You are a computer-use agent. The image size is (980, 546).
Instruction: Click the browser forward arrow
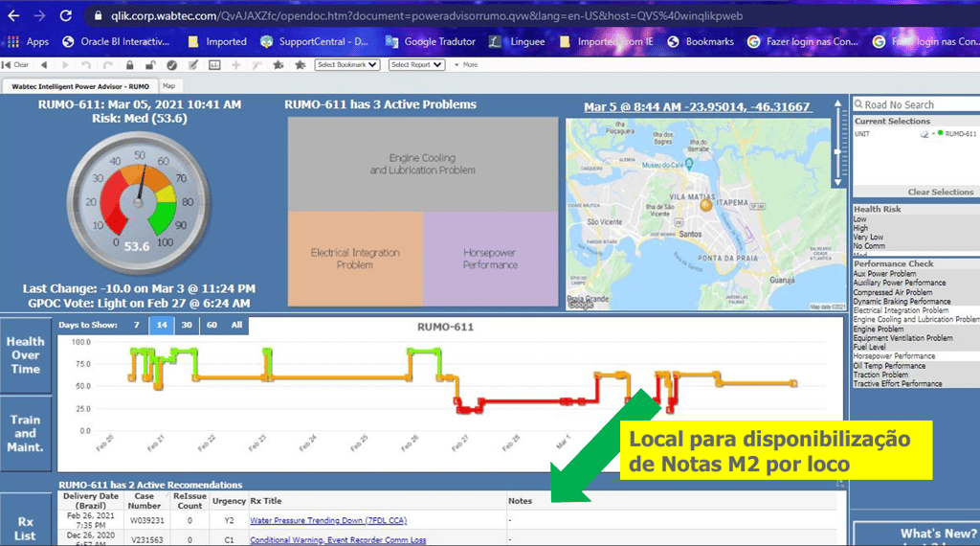tap(39, 15)
